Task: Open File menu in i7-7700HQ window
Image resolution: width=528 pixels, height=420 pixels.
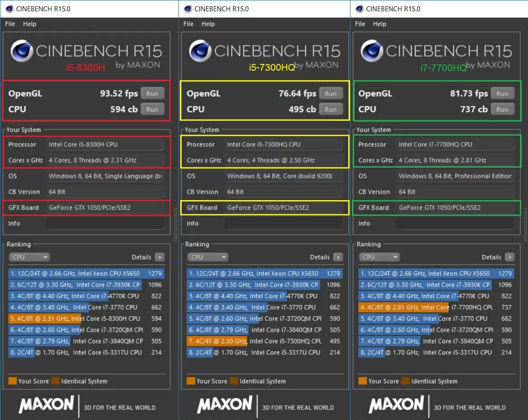Action: tap(360, 24)
